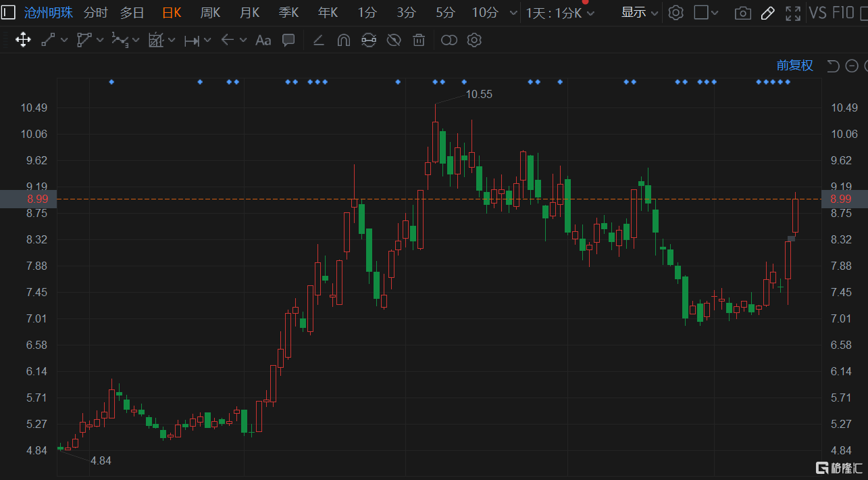868x480 pixels.
Task: Click the layout square icon
Action: click(x=701, y=12)
